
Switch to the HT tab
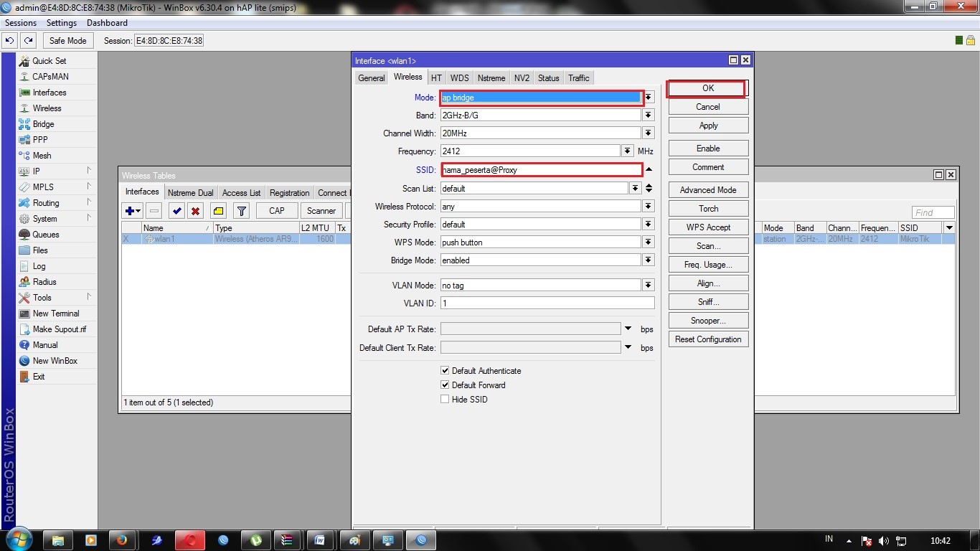click(x=436, y=78)
